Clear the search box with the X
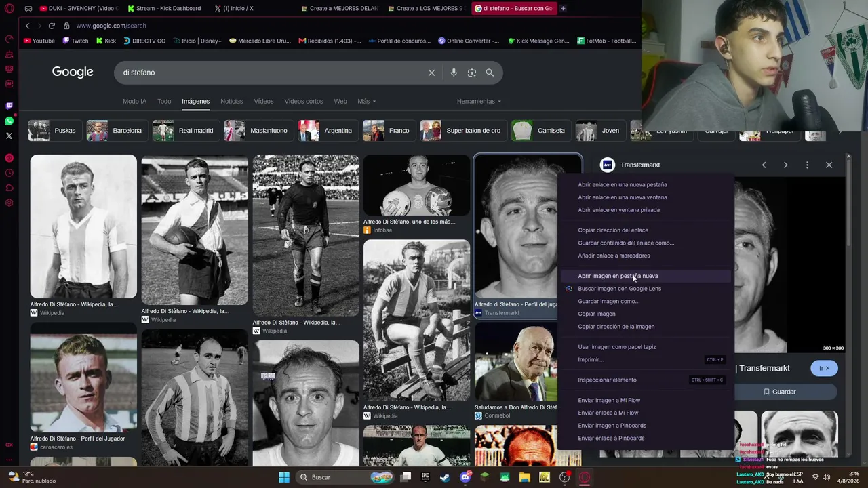This screenshot has width=868, height=488. pyautogui.click(x=431, y=73)
